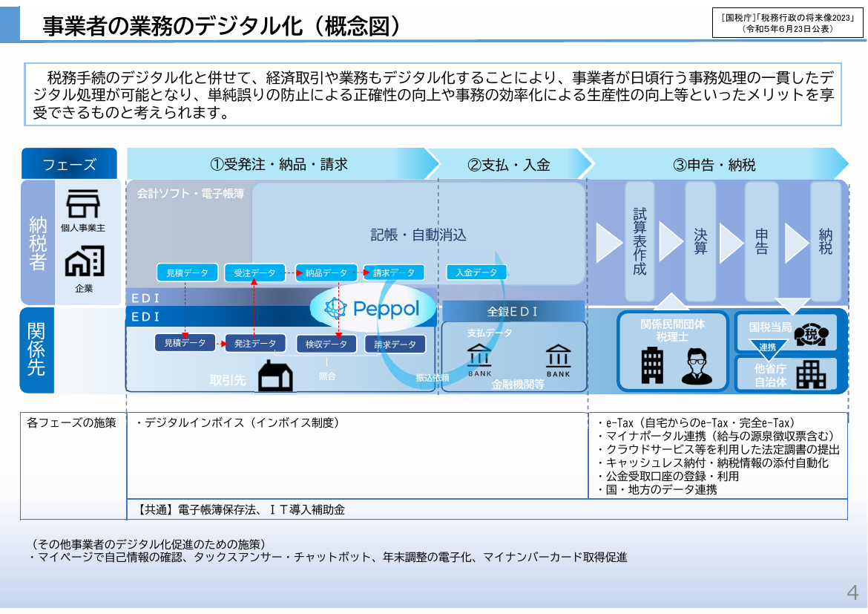Select the 税 emblem icon beside 国税当局

click(x=811, y=334)
